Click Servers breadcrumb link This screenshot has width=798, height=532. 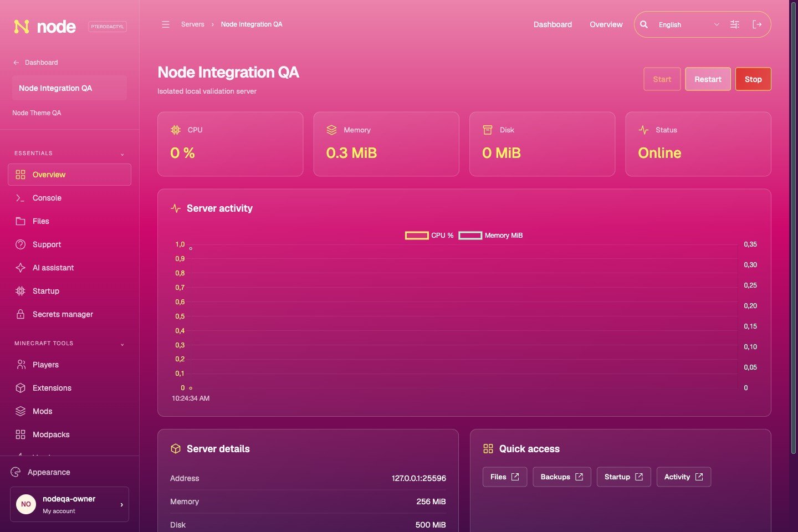coord(192,24)
